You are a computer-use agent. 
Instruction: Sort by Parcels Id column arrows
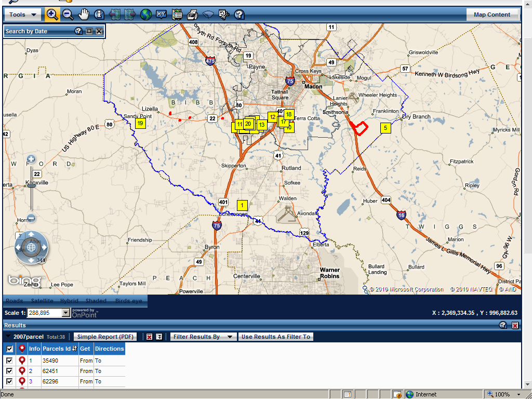(x=75, y=349)
